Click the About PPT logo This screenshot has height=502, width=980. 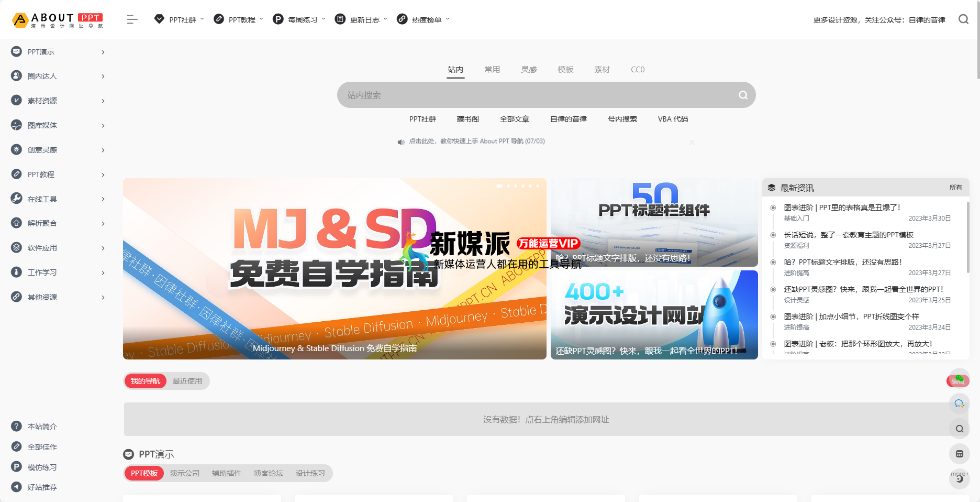pyautogui.click(x=58, y=20)
